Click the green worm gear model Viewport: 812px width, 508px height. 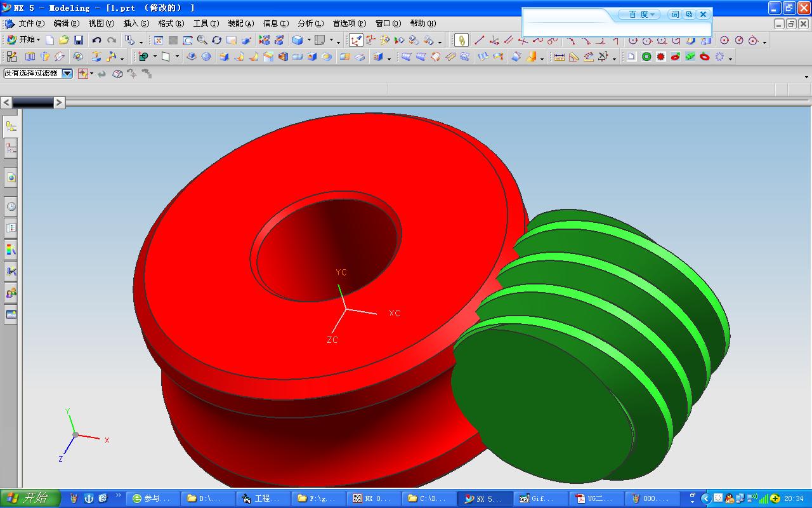point(590,346)
